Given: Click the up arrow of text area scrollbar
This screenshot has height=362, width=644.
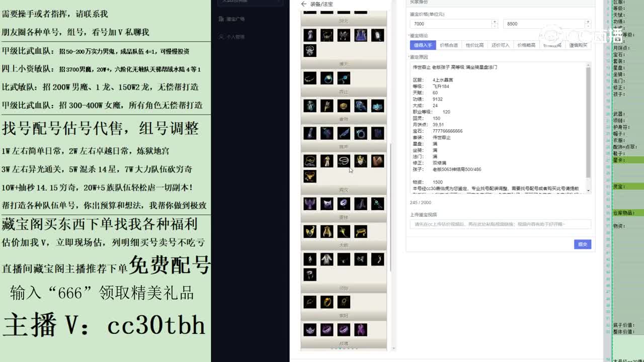Looking at the screenshot, I should tap(588, 65).
